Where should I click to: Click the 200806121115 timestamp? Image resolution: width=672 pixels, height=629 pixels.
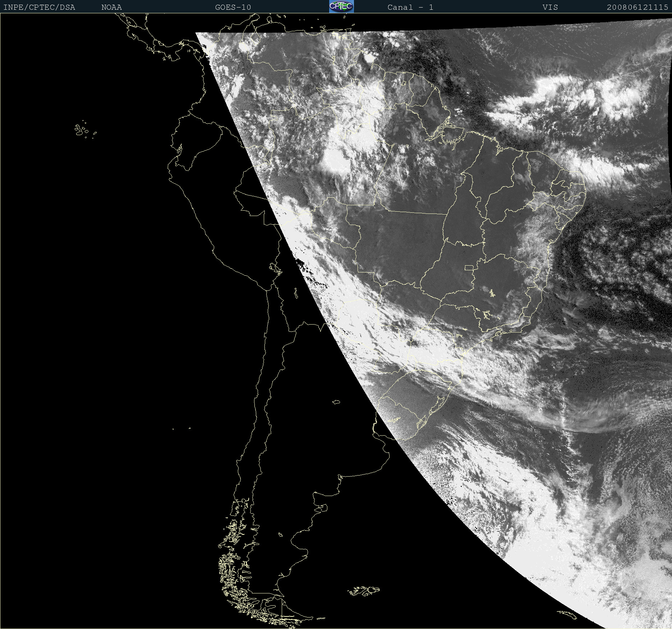click(x=638, y=7)
